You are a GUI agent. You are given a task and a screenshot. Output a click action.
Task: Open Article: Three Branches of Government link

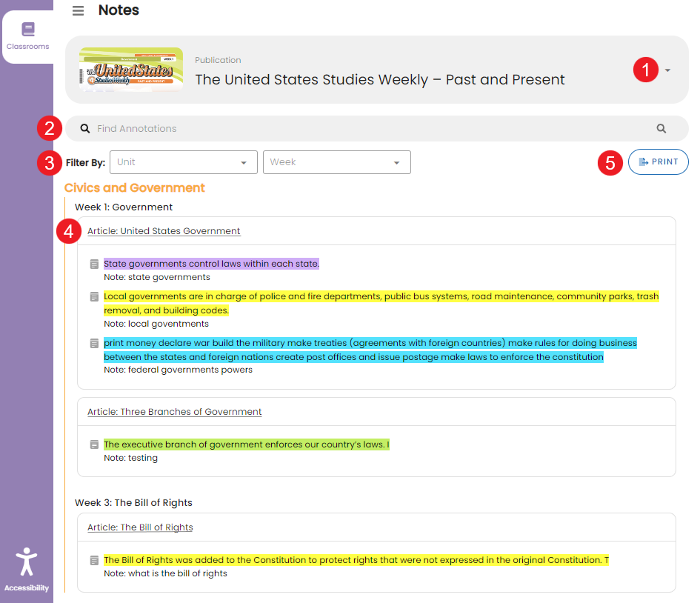click(x=175, y=412)
